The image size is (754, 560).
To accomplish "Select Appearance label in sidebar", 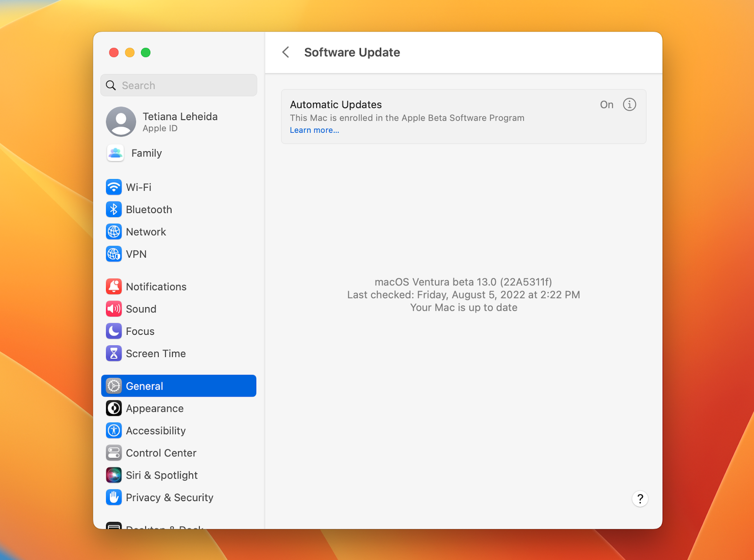I will point(155,409).
